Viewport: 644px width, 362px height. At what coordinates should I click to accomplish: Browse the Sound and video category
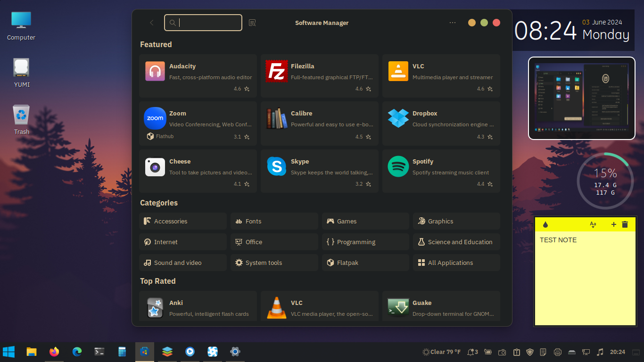(183, 263)
